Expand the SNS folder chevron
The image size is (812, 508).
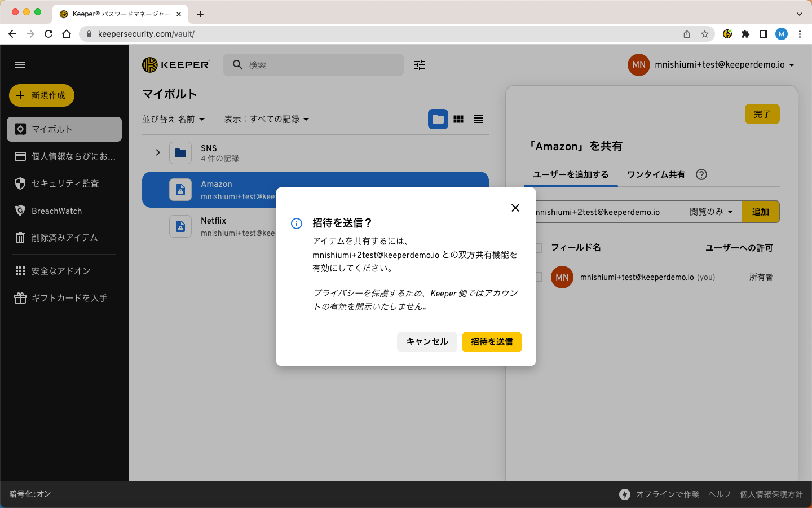158,152
